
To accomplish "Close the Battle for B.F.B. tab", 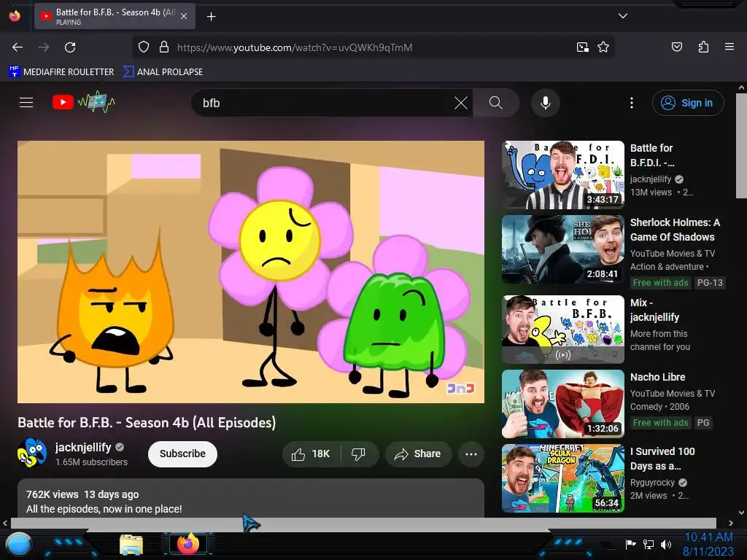I will point(184,16).
